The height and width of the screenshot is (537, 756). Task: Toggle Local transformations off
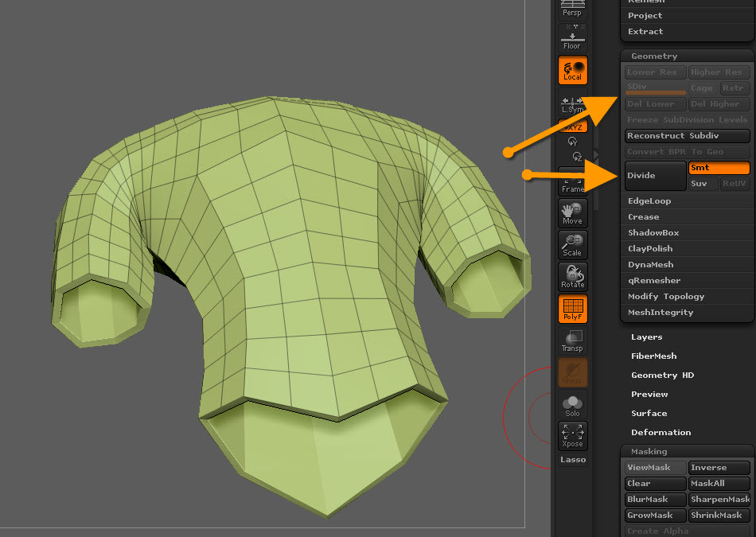572,70
